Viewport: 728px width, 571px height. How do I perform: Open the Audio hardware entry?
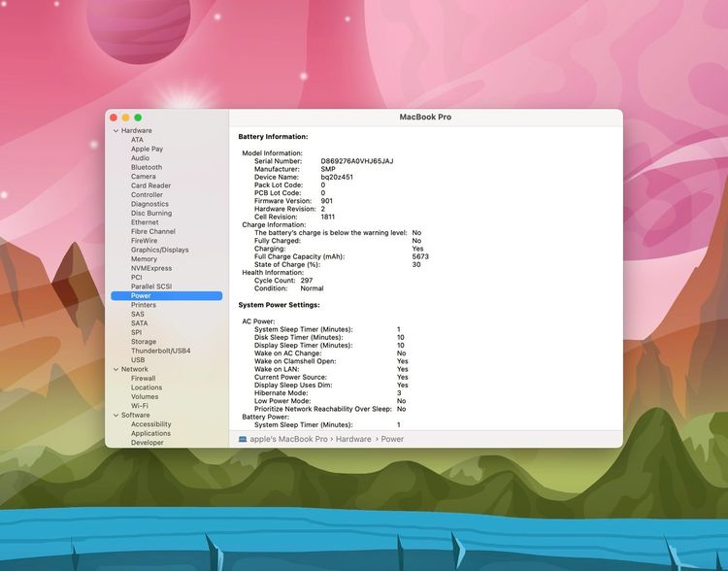click(140, 158)
